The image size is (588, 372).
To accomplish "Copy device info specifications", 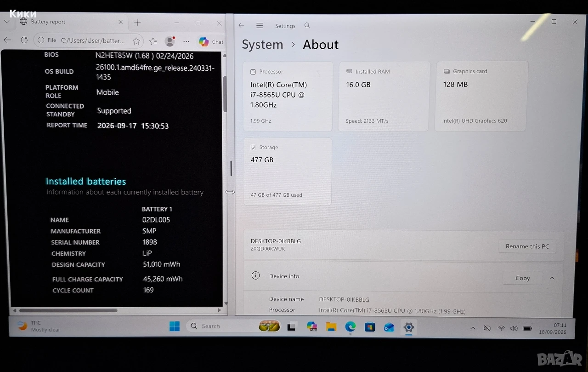I will pos(523,278).
